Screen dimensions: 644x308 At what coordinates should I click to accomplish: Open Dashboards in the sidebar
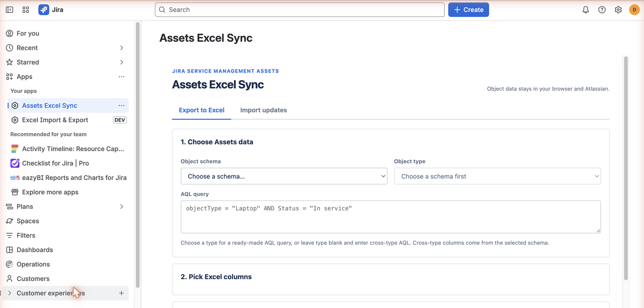35,250
